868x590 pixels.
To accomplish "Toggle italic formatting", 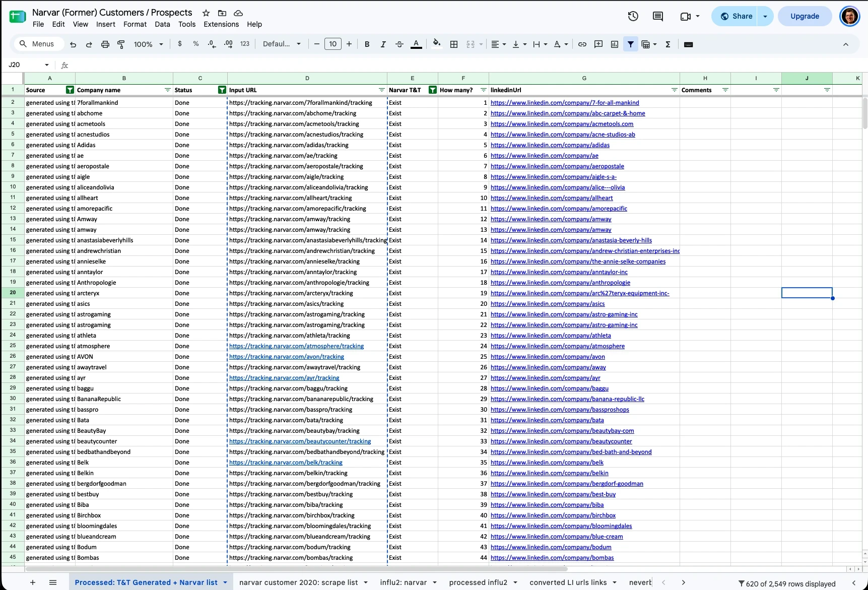I will pos(383,44).
